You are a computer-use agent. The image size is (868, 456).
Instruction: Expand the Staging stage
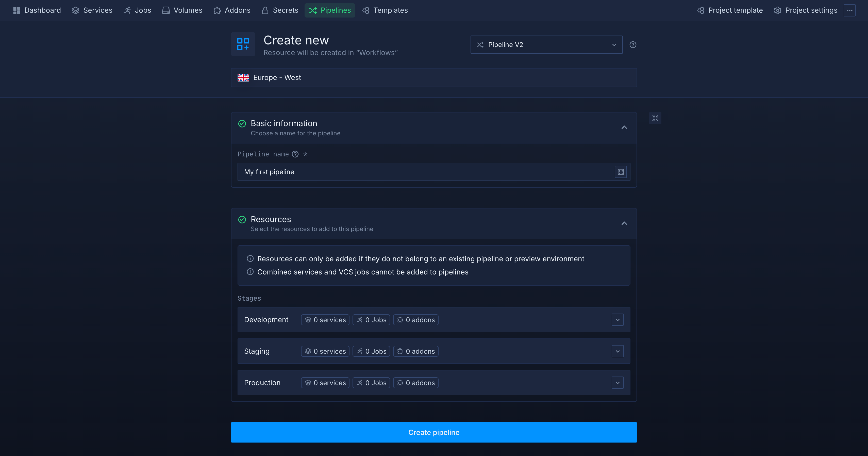click(617, 351)
